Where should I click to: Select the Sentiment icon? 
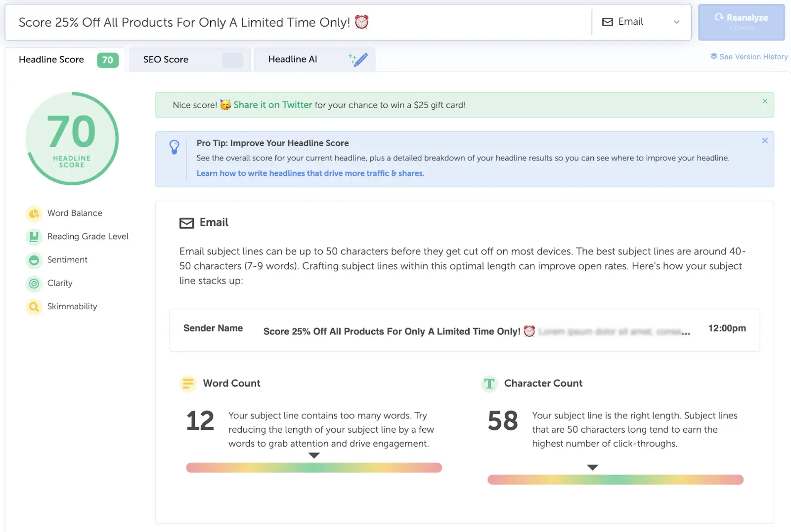coord(33,260)
